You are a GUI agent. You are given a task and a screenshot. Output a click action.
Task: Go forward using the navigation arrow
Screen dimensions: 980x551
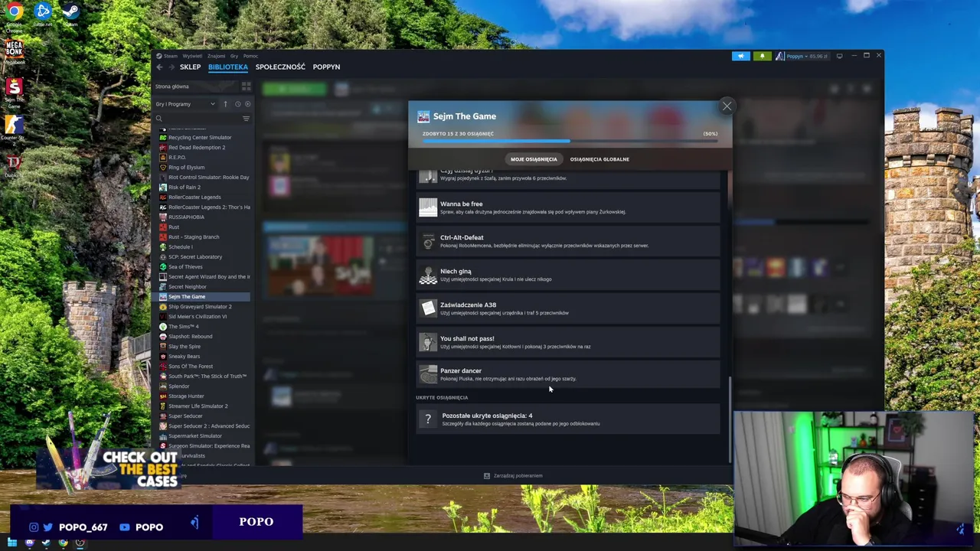tap(171, 67)
